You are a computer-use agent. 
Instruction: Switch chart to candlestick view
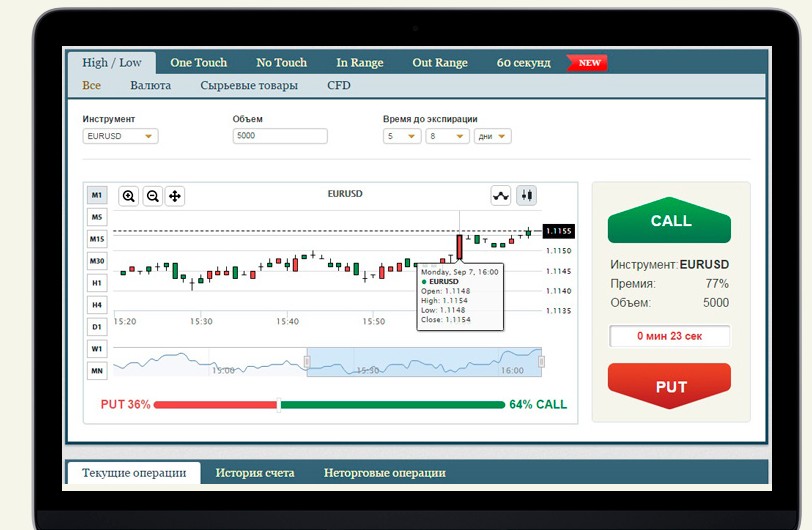[x=526, y=195]
